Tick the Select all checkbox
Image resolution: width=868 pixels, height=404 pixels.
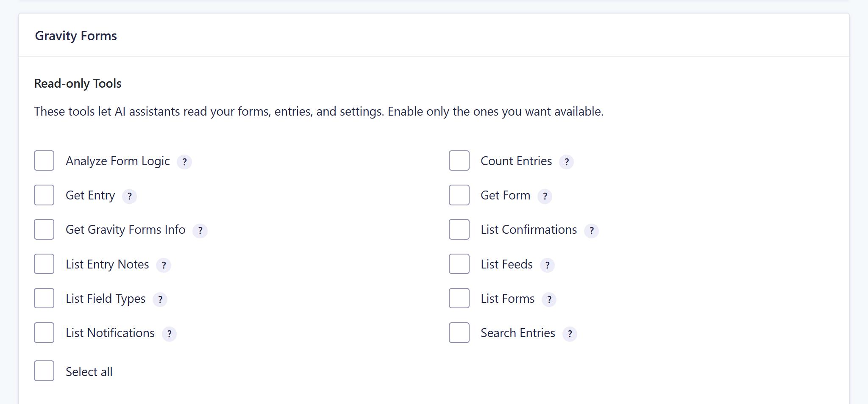point(44,371)
